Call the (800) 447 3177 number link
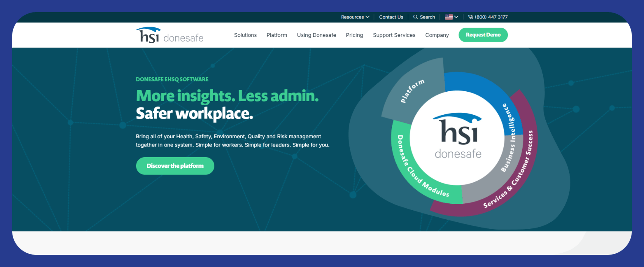This screenshot has width=644, height=267. tap(491, 17)
